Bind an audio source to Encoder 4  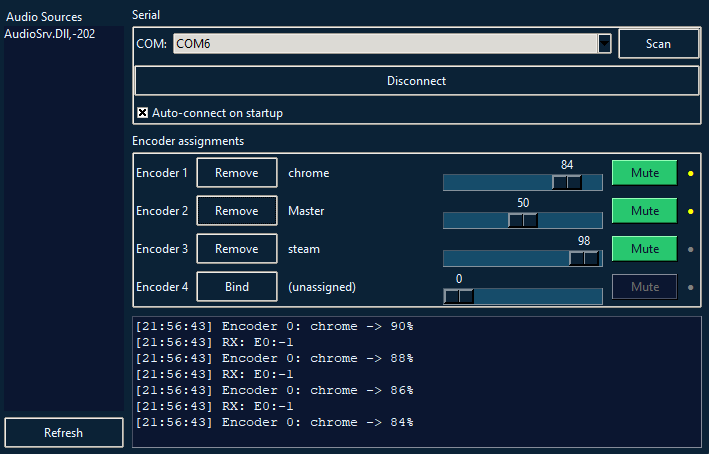point(236,287)
